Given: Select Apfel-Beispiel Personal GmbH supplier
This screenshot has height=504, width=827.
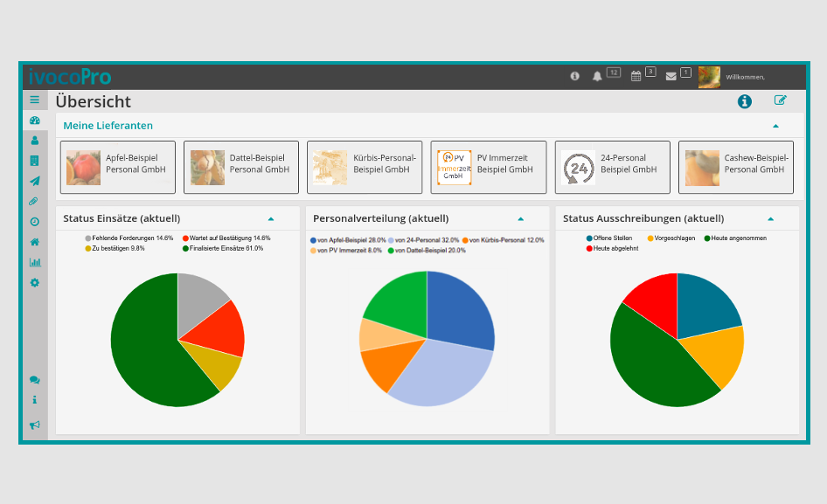Looking at the screenshot, I should coord(118,167).
